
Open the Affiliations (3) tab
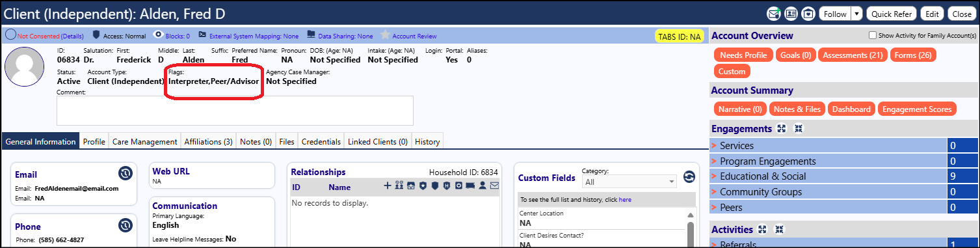[208, 141]
